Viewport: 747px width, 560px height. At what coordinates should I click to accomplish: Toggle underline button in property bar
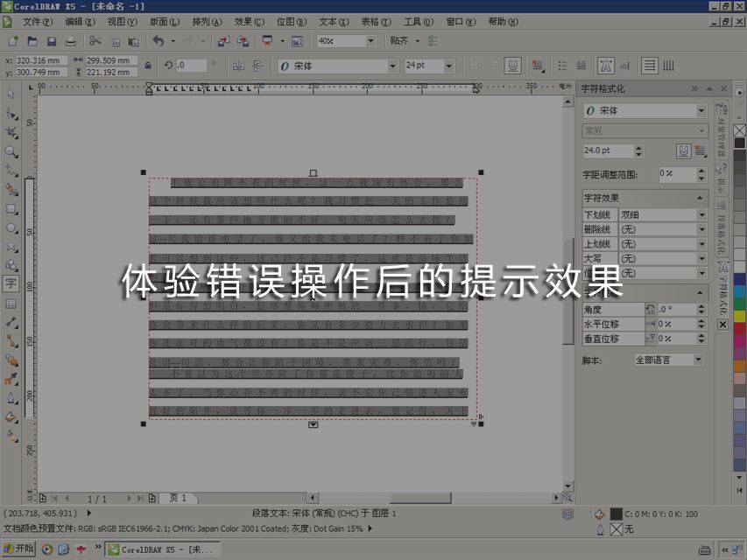point(512,66)
